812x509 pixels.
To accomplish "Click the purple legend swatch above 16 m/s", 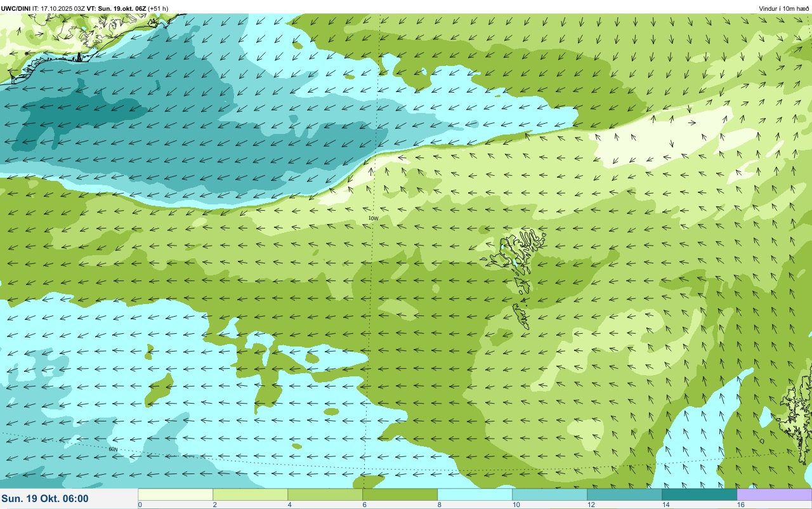I will point(775,494).
